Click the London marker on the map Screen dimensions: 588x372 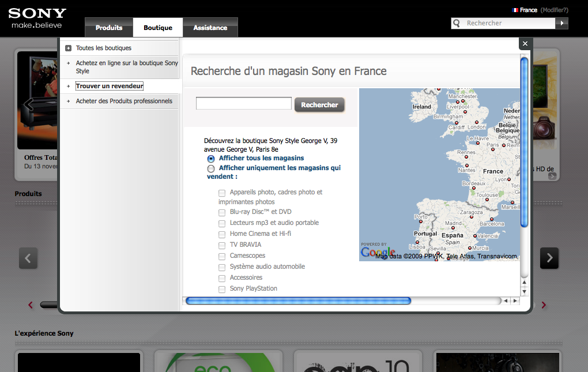pyautogui.click(x=477, y=122)
